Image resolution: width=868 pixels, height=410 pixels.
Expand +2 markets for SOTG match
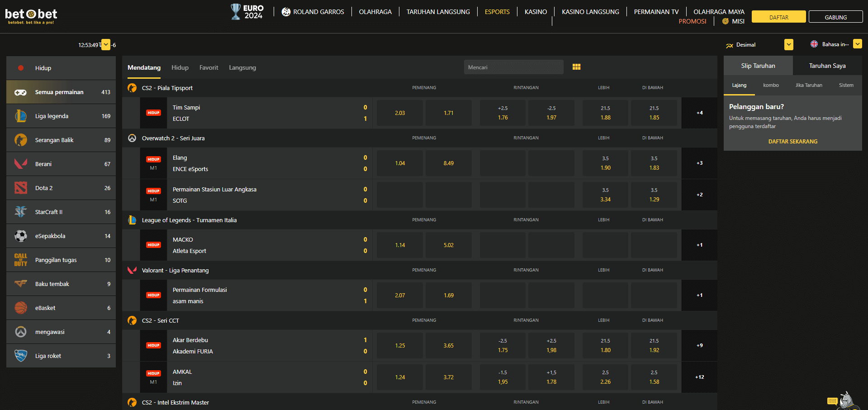(x=699, y=195)
